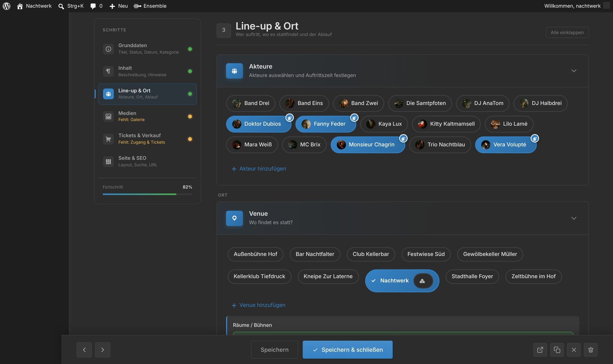This screenshot has width=613, height=364.
Task: Select the Stadthalle Foyer venue
Action: [472, 277]
